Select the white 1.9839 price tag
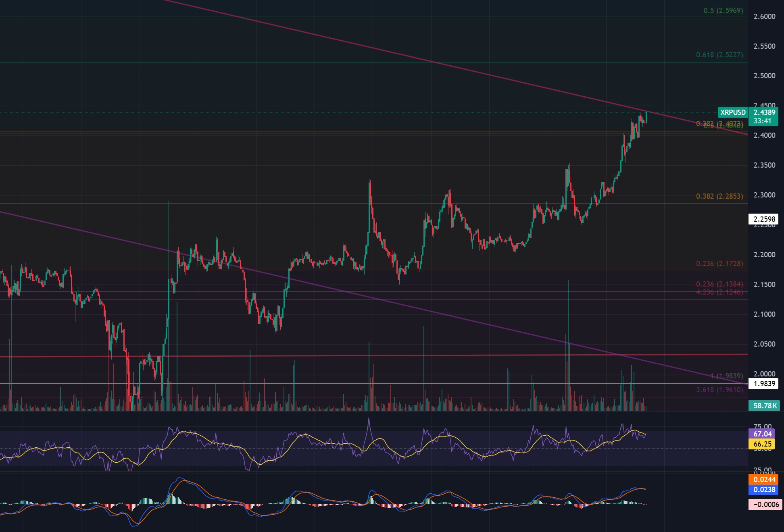 [763, 384]
